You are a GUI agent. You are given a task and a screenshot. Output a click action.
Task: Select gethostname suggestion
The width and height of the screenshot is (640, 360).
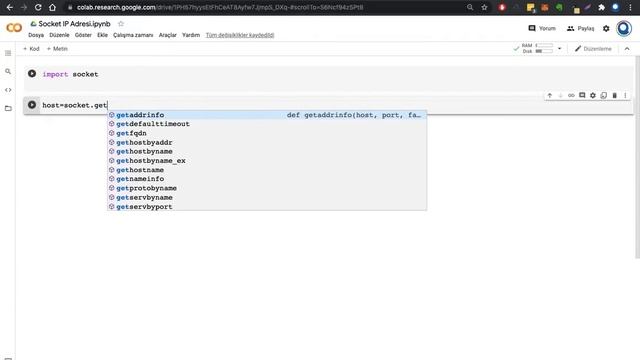267,170
